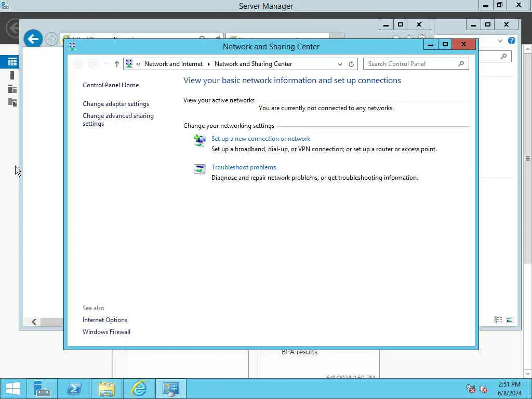Click the Network and Sharing Center title icon
Viewport: 532px width, 399px height.
[x=72, y=46]
